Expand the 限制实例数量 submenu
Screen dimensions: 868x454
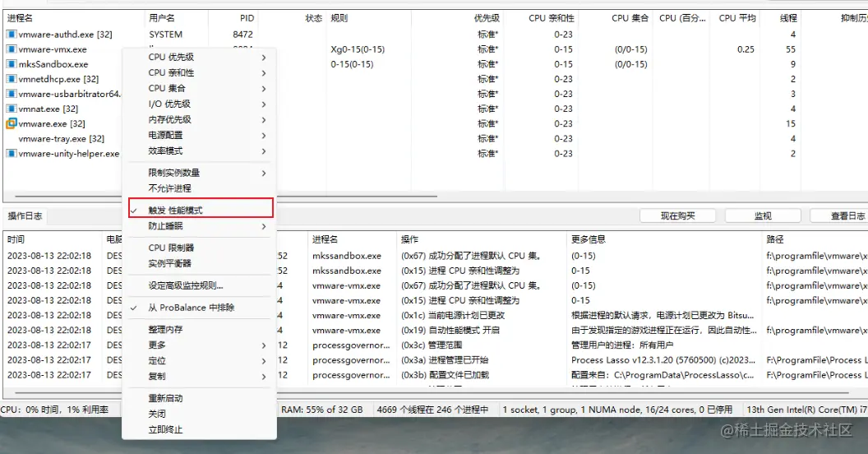point(199,173)
